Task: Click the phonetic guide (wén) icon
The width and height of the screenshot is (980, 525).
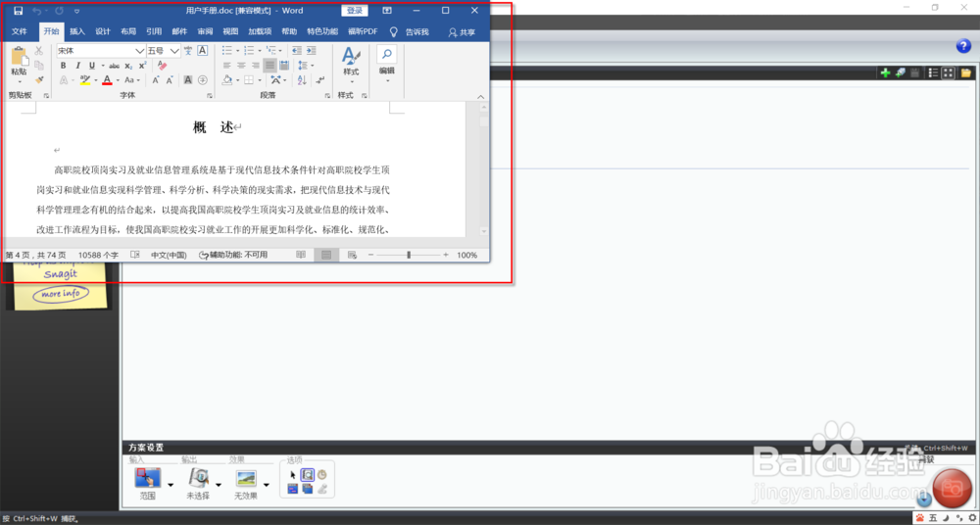Action: pyautogui.click(x=187, y=51)
